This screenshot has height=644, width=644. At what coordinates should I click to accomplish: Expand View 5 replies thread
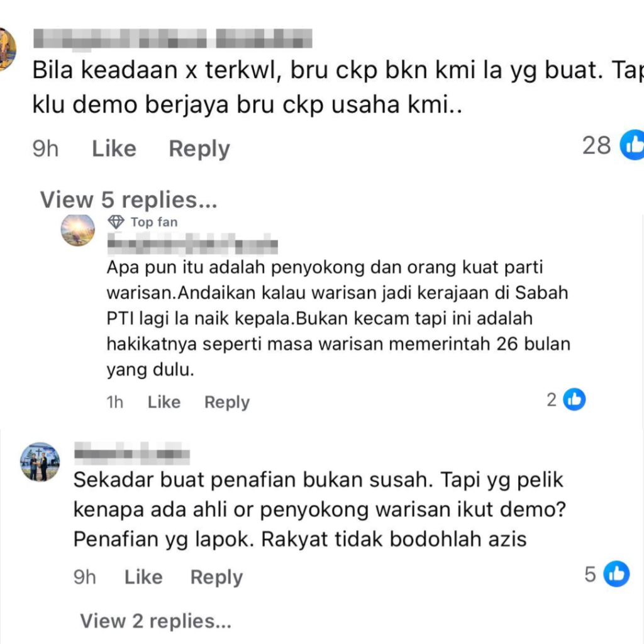[x=128, y=200]
